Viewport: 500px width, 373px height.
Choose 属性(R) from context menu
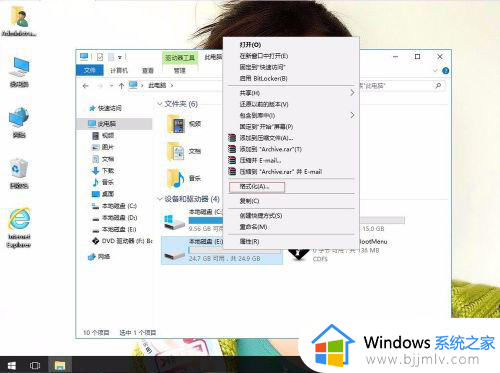pyautogui.click(x=249, y=241)
